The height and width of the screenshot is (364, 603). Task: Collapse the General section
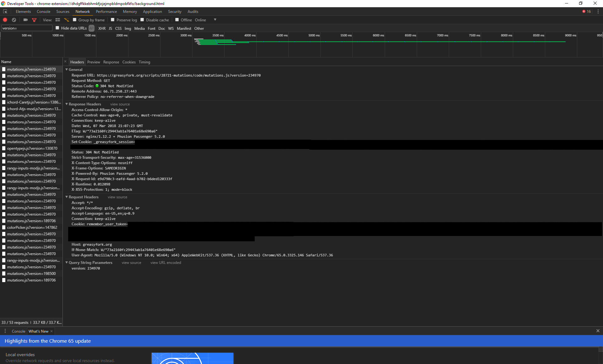click(x=67, y=69)
